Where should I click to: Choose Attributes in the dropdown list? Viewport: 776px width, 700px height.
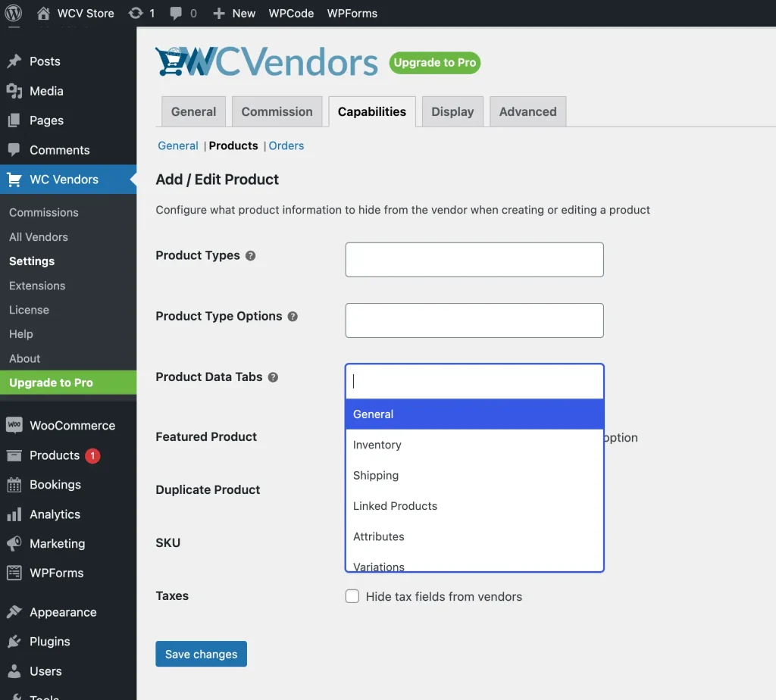pyautogui.click(x=474, y=537)
